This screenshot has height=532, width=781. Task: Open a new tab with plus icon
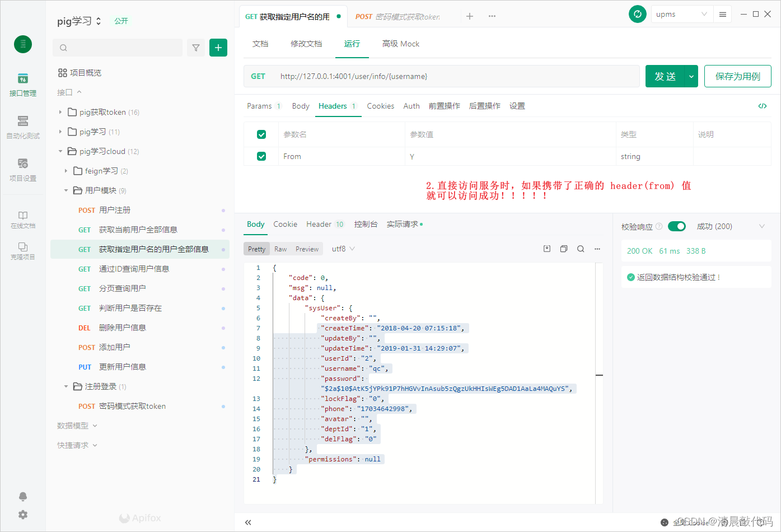click(x=470, y=16)
